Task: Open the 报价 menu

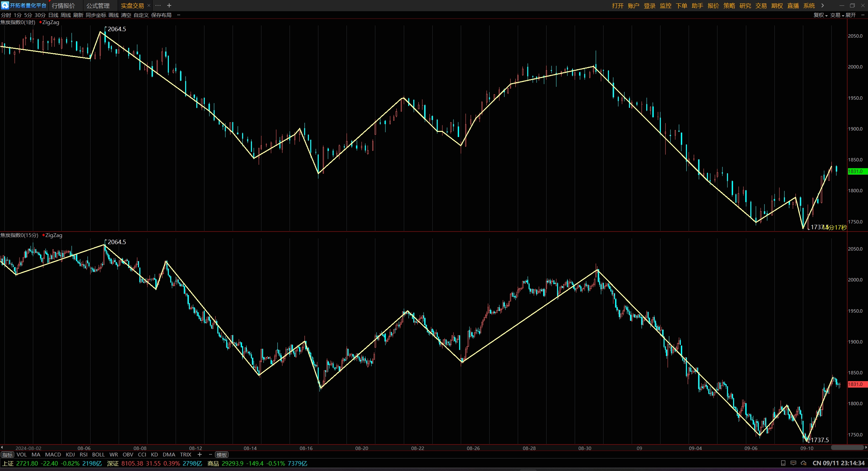Action: tap(713, 6)
